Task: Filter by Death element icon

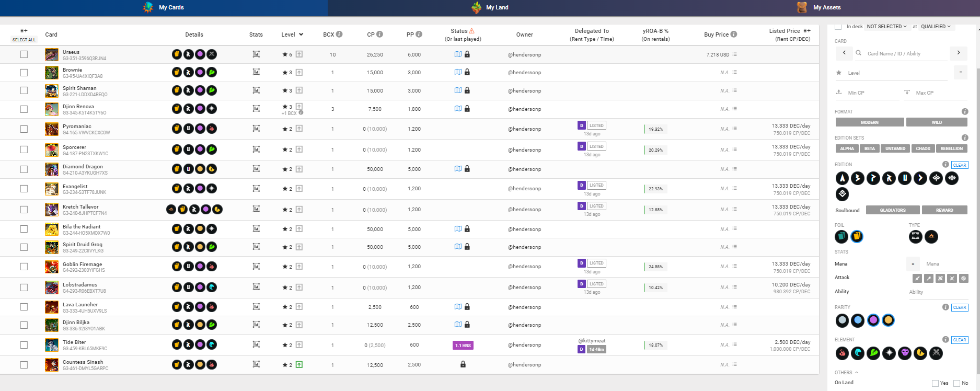Action: click(905, 353)
